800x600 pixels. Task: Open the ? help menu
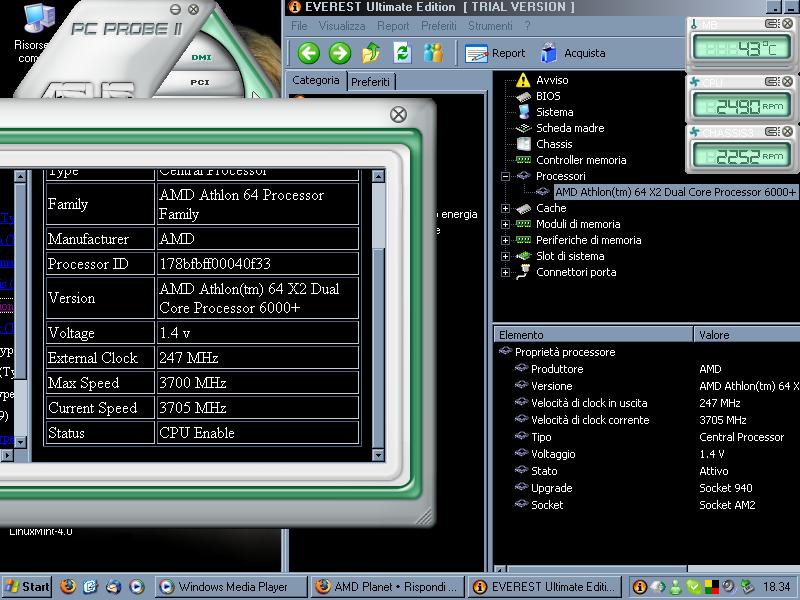click(x=527, y=26)
